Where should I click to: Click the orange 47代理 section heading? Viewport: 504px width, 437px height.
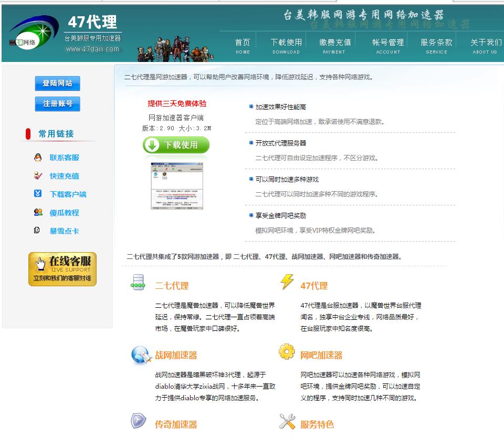[314, 286]
